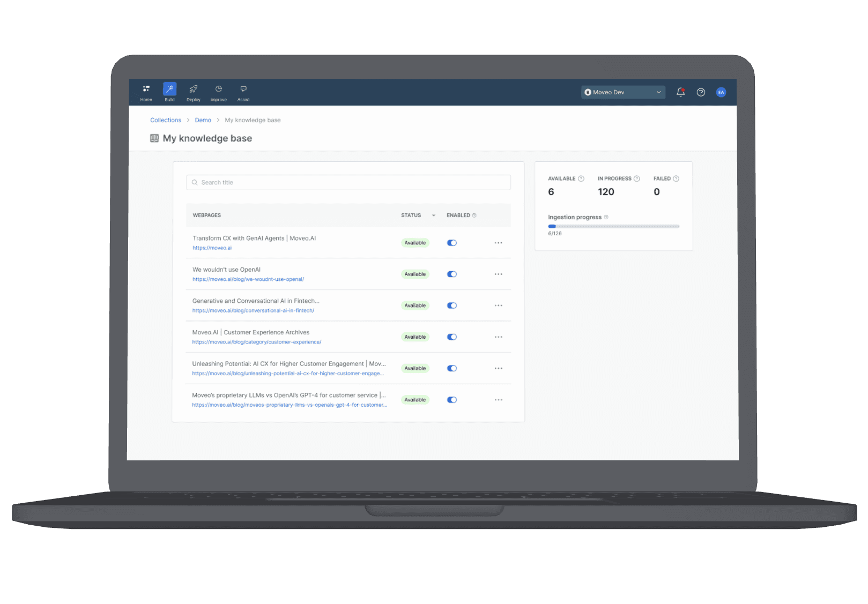Click the Ingestion progress info icon
Image resolution: width=868 pixels, height=604 pixels.
606,217
